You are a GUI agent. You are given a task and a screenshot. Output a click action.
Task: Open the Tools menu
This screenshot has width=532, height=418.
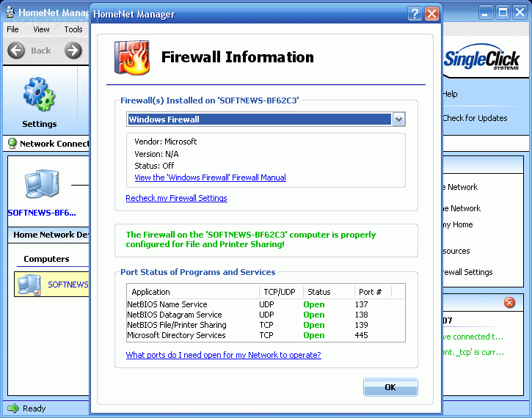(73, 29)
